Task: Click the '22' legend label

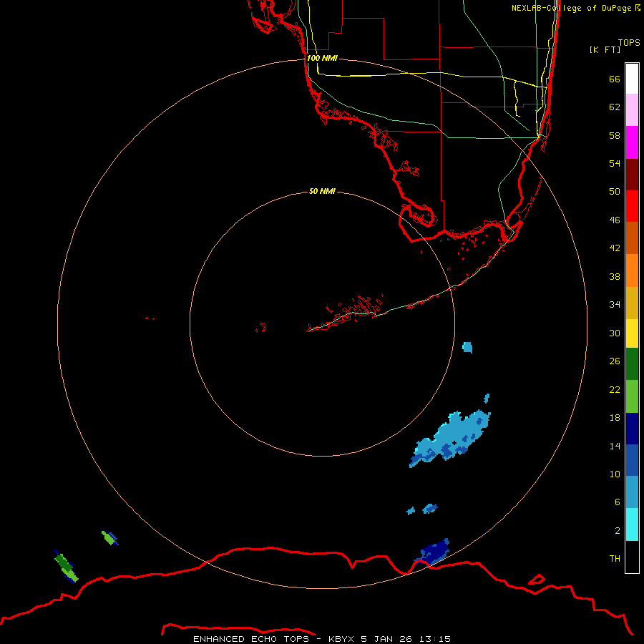Action: 615,389
